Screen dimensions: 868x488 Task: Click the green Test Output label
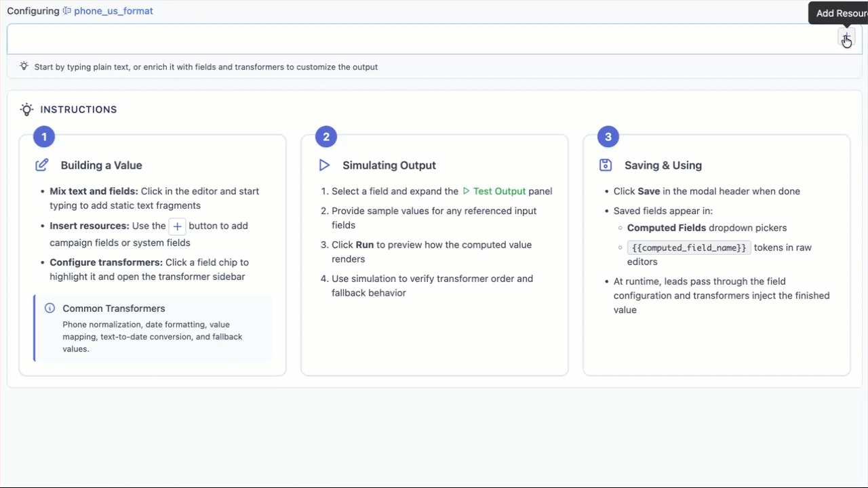[x=500, y=191]
